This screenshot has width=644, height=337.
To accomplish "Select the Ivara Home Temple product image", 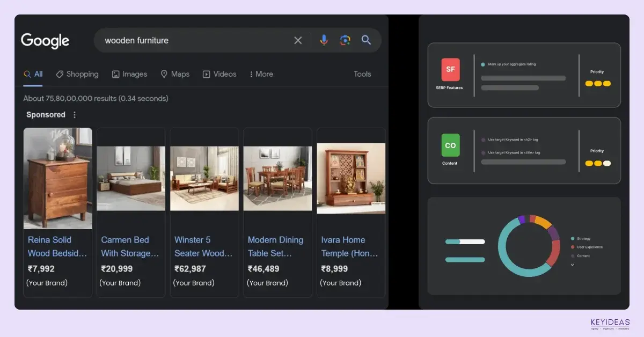I will pos(351,178).
